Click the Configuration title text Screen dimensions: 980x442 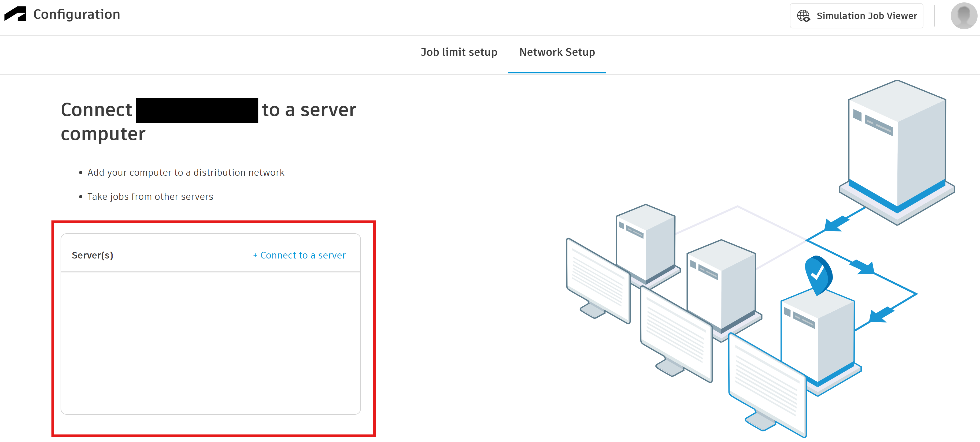(76, 14)
